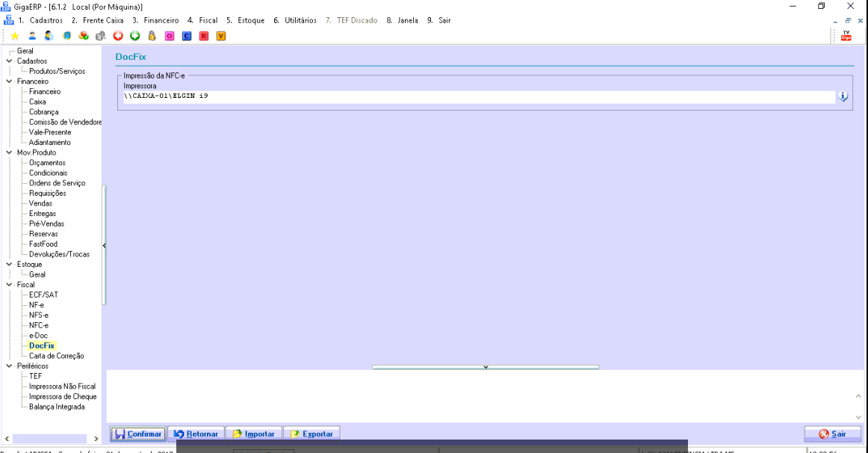Click the Impressora text field
The image size is (868, 453).
(x=478, y=96)
